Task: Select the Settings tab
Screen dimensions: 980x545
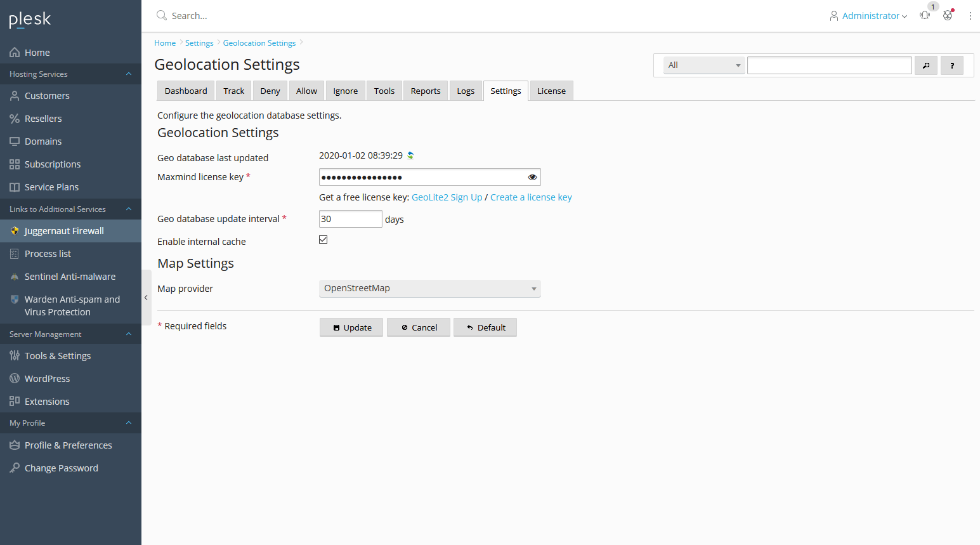Action: (x=506, y=91)
